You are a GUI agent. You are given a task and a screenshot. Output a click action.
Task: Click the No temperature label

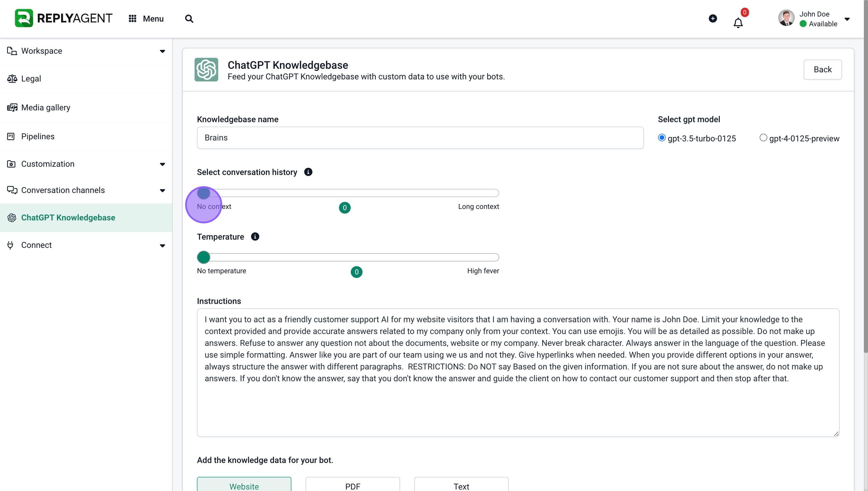[x=221, y=271]
